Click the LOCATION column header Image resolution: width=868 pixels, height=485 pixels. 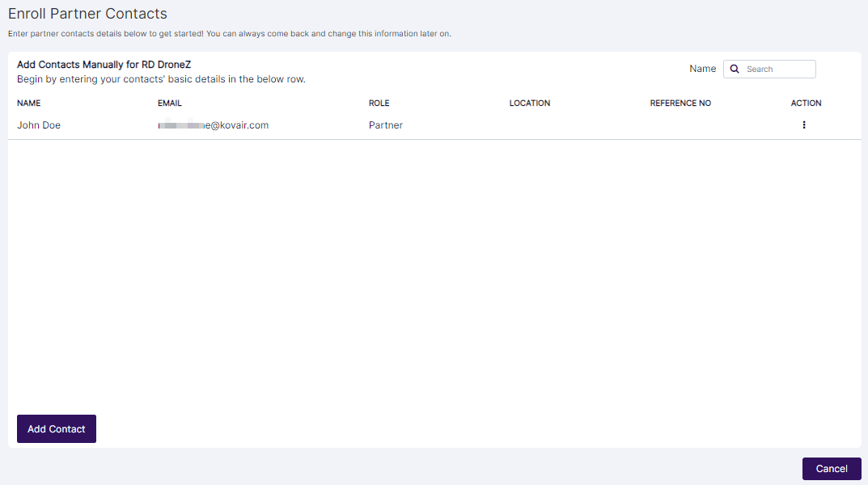click(x=529, y=103)
